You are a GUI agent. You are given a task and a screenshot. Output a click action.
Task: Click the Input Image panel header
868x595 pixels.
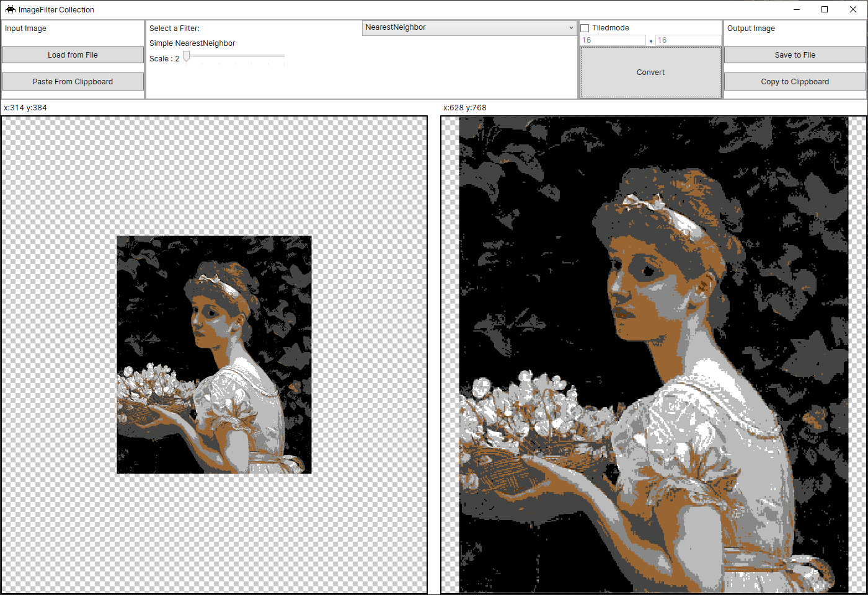tap(25, 28)
